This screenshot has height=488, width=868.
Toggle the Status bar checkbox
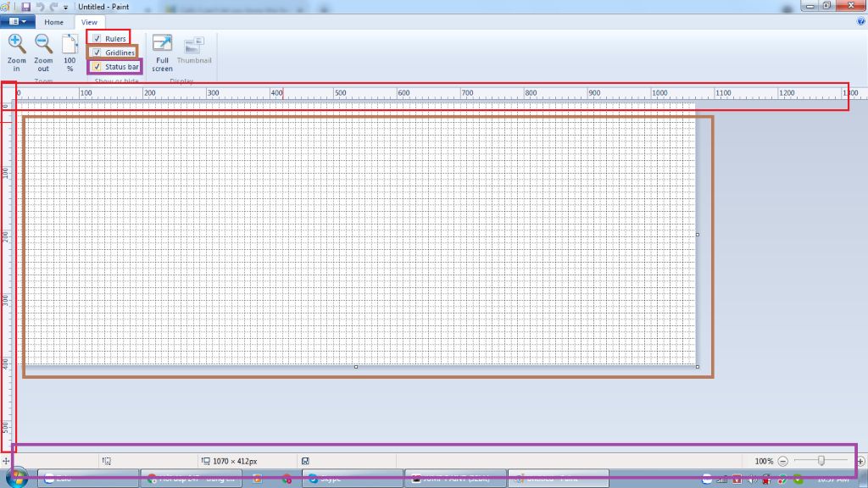(x=97, y=66)
